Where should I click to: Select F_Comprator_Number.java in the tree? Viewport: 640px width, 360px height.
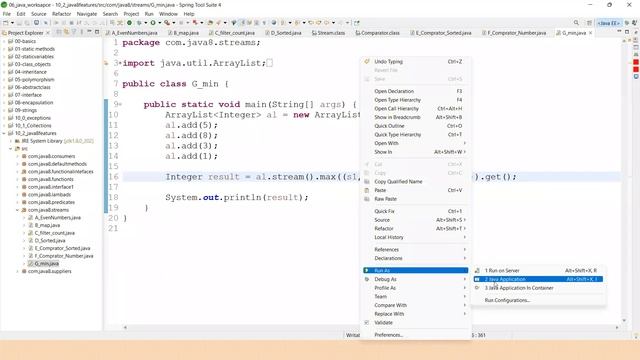pos(64,256)
